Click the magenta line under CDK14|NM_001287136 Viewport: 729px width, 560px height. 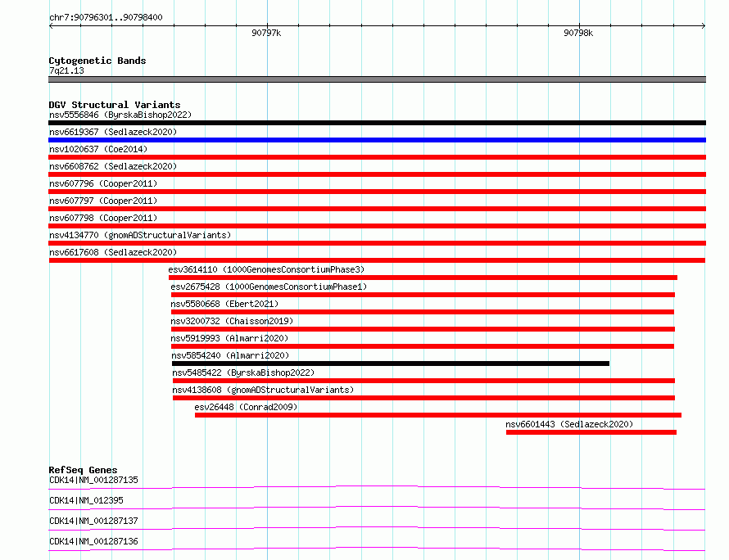point(377,549)
